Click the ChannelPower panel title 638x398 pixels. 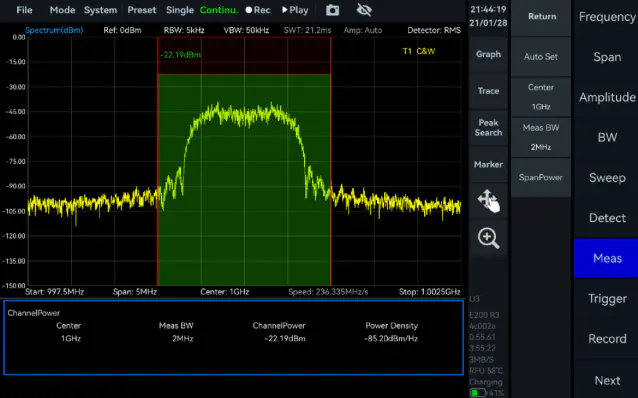tap(34, 313)
